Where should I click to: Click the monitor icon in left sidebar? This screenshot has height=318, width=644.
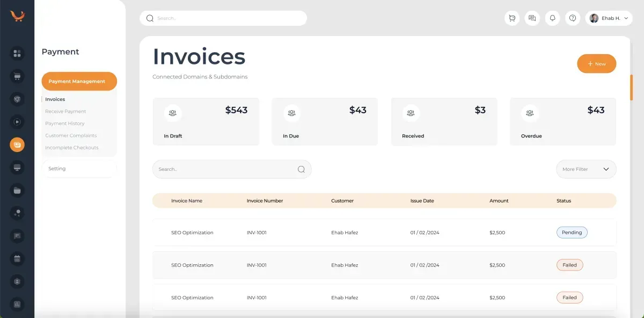point(17,167)
